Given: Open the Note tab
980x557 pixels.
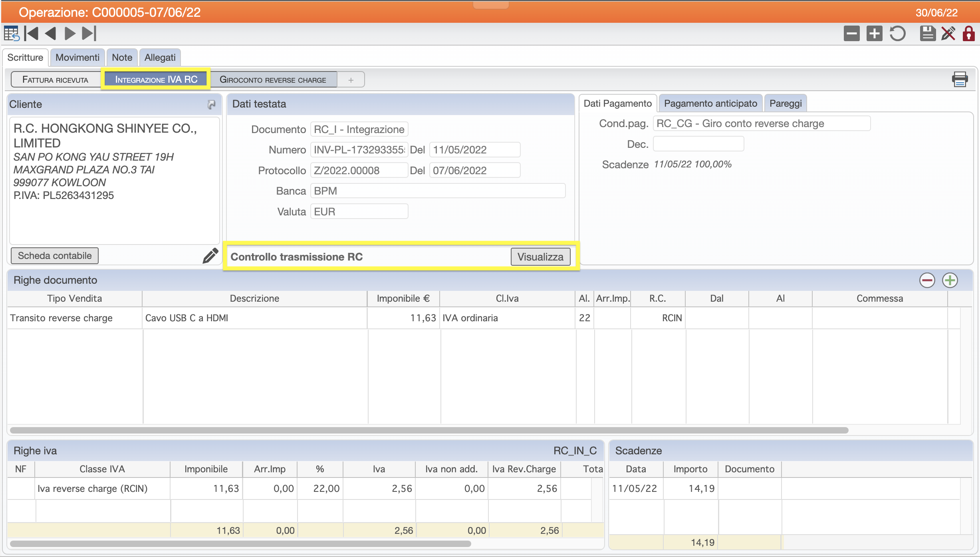Looking at the screenshot, I should click(122, 57).
